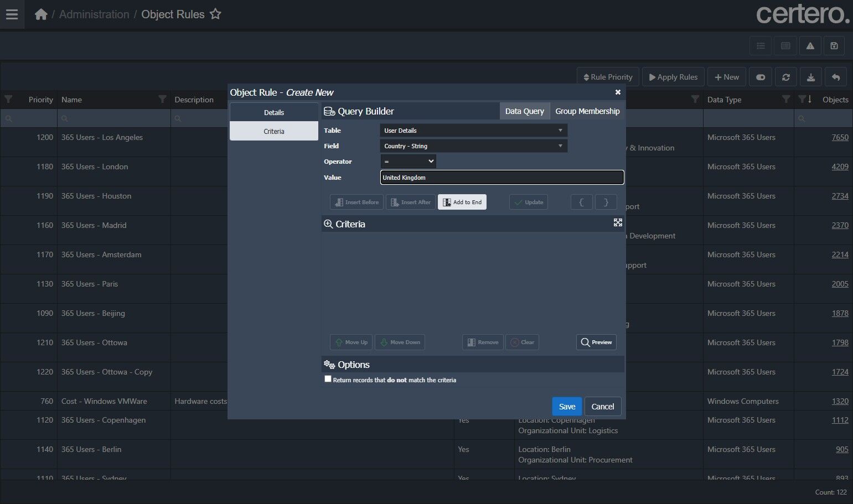Open the Name column filter
The height and width of the screenshot is (504, 853).
(162, 99)
